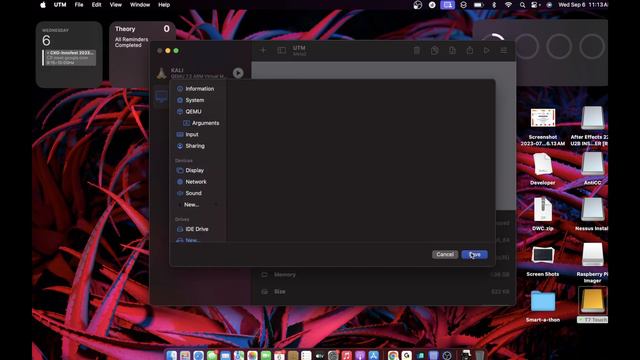Image resolution: width=640 pixels, height=360 pixels.
Task: Click the Bluetooth menu bar icon
Action: (x=494, y=5)
